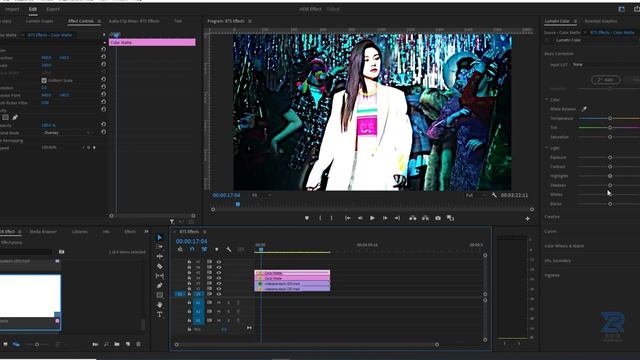Toggle the Uniform Scale checkbox
The width and height of the screenshot is (640, 360).
(x=44, y=80)
